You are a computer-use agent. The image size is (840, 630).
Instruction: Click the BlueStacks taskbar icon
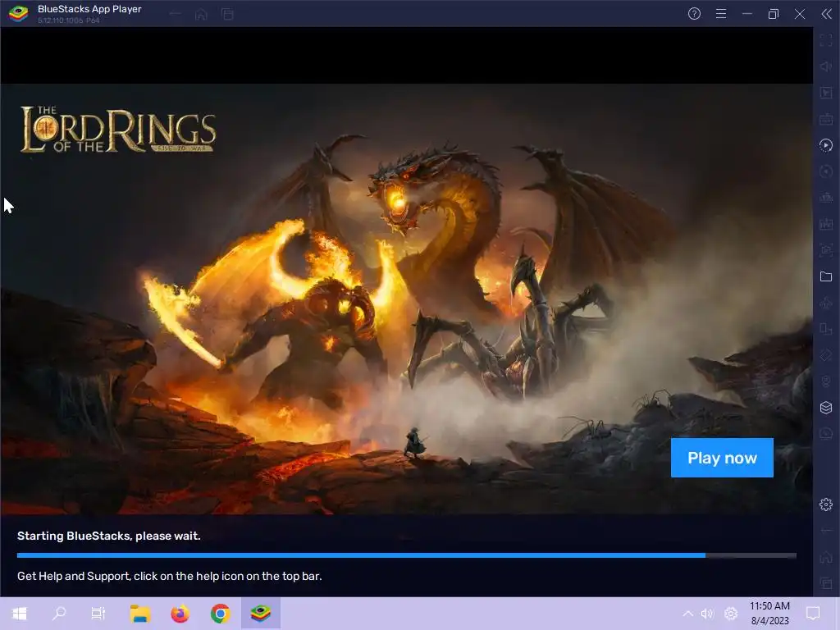point(260,614)
